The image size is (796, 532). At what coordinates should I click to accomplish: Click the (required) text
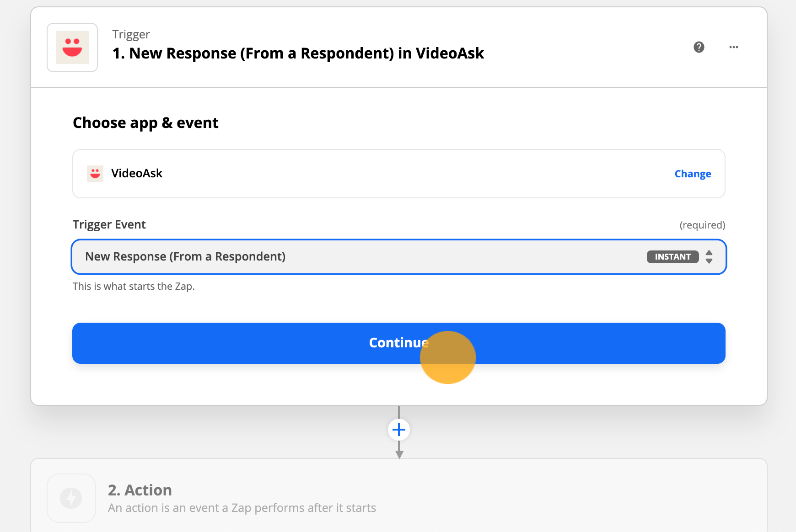[702, 225]
